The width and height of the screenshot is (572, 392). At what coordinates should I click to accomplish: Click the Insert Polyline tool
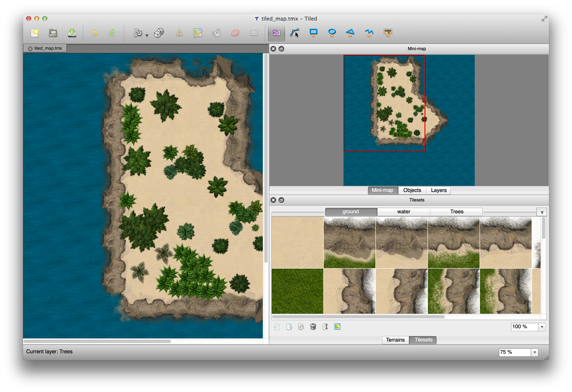(369, 32)
